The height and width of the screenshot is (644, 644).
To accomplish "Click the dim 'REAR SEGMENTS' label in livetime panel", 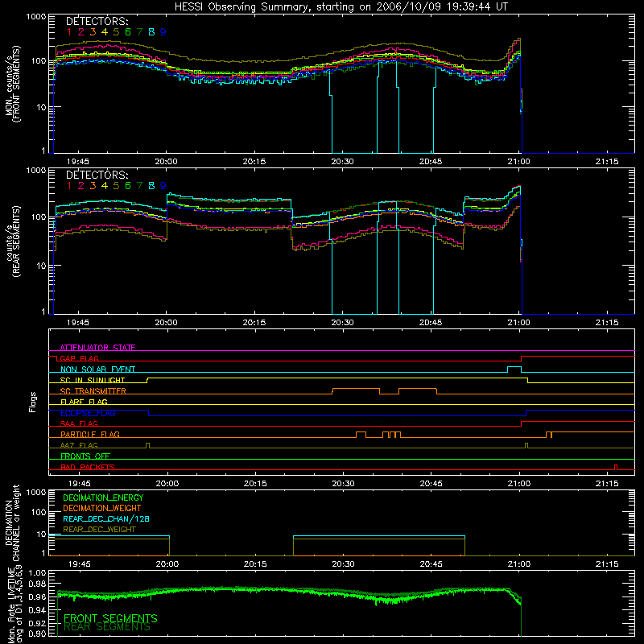I will pyautogui.click(x=107, y=627).
